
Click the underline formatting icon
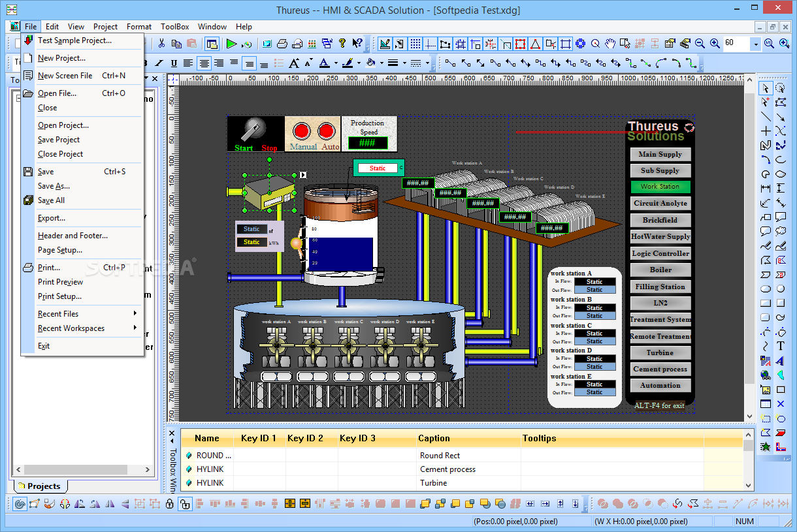pyautogui.click(x=174, y=63)
